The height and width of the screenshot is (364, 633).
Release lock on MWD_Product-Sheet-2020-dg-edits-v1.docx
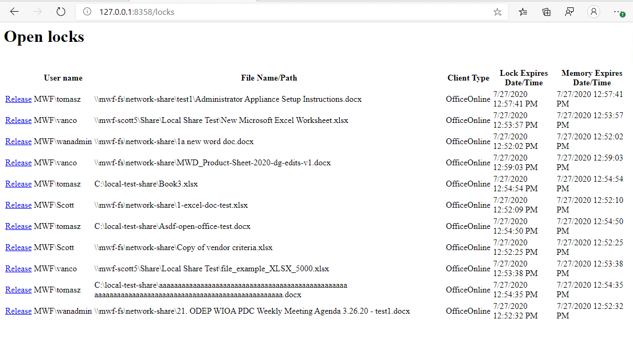click(x=19, y=163)
